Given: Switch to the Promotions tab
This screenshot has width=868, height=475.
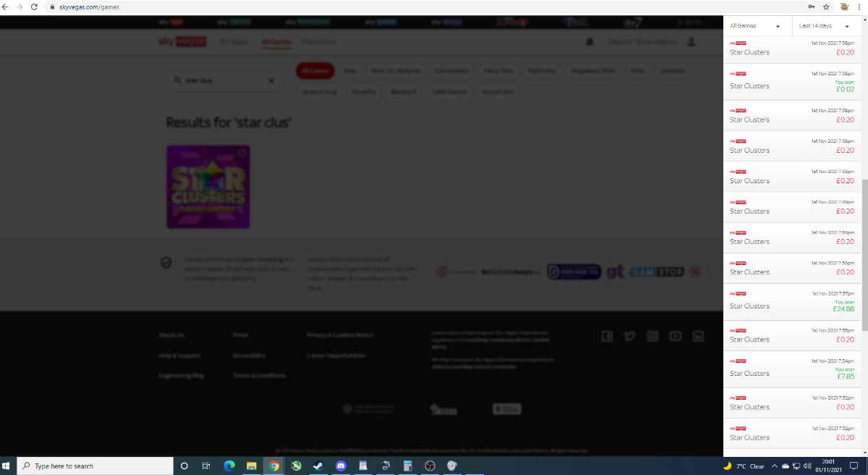Looking at the screenshot, I should point(319,42).
